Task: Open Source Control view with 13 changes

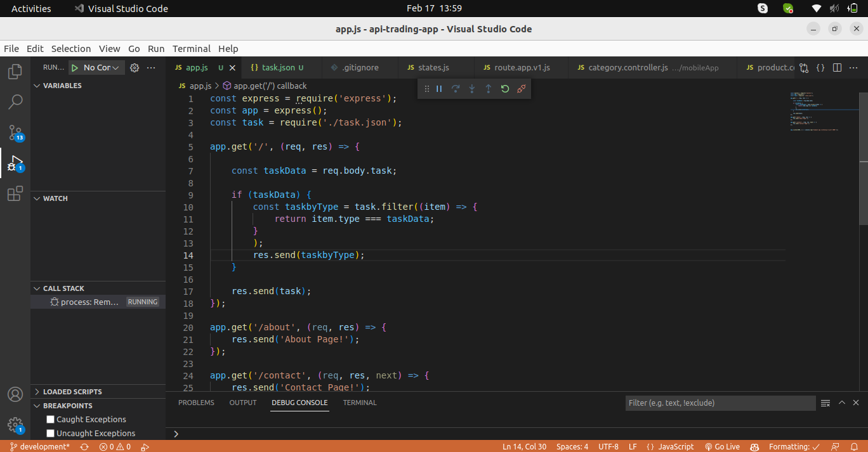Action: click(x=15, y=132)
